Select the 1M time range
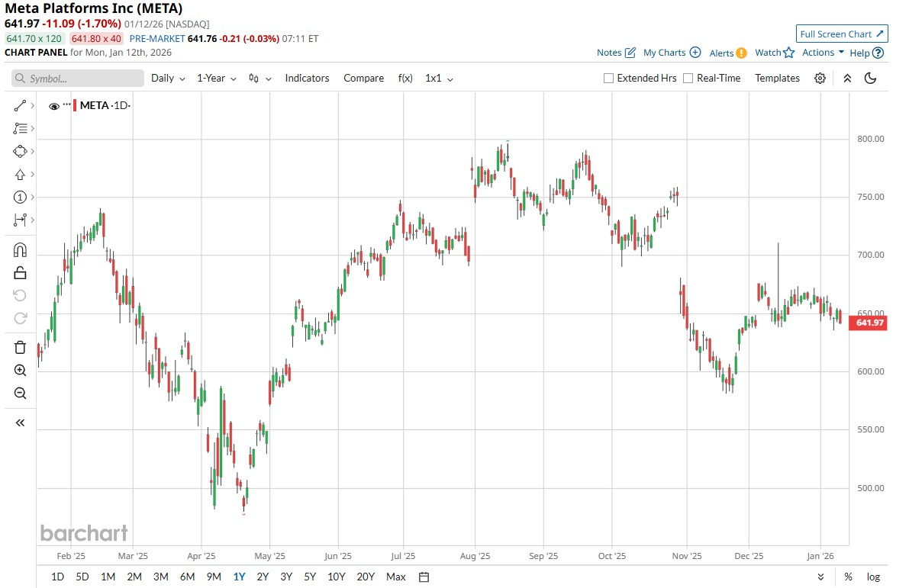This screenshot has width=909, height=588. click(x=108, y=577)
